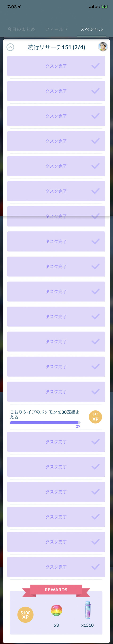Select the rainbow Rare Candy x3 reward

(56, 610)
